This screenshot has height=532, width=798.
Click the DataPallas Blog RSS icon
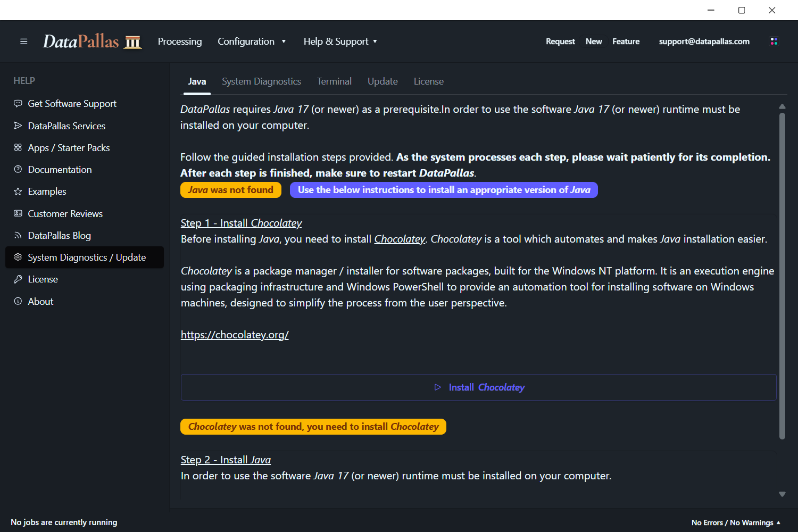tap(18, 235)
